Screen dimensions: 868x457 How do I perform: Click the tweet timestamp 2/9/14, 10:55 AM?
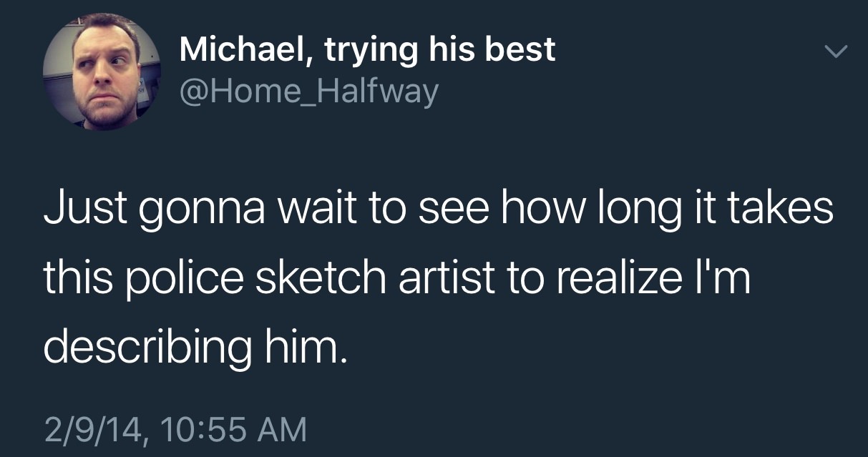[175, 429]
